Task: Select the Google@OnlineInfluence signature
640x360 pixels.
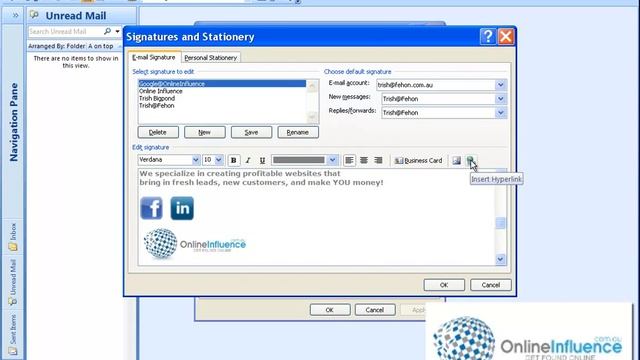Action: pyautogui.click(x=222, y=84)
